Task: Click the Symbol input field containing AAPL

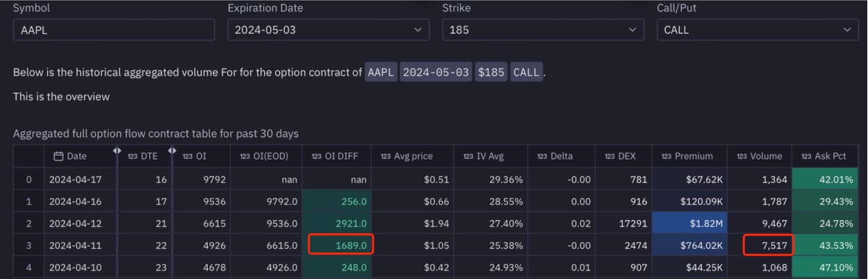Action: click(114, 30)
